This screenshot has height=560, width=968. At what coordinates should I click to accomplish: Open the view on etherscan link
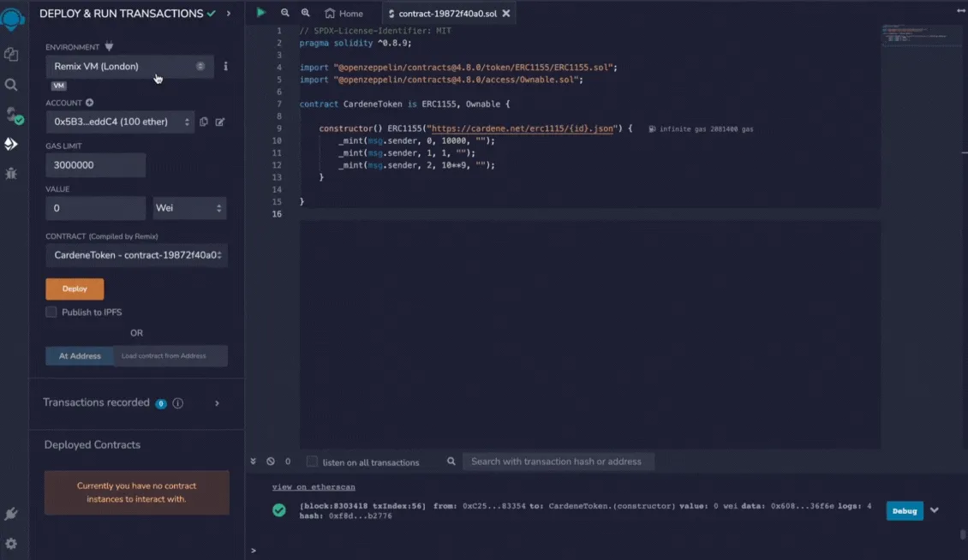314,486
